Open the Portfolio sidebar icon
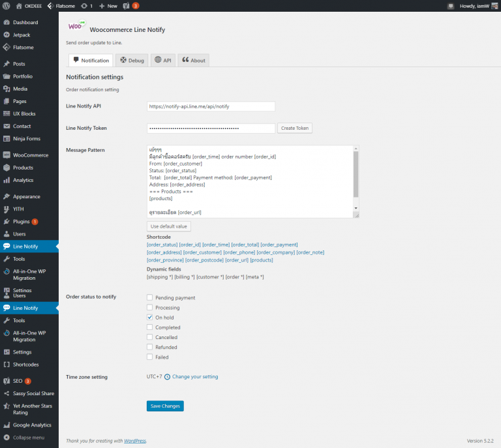501x448 pixels. tap(7, 76)
